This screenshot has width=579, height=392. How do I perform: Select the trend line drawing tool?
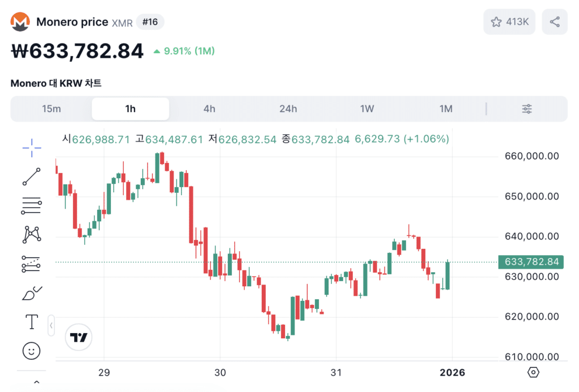pos(32,176)
